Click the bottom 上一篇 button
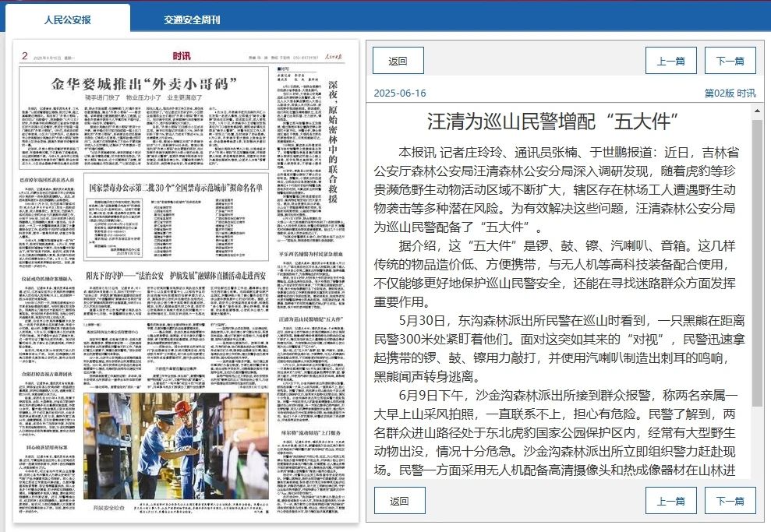771x532 pixels. [670, 501]
